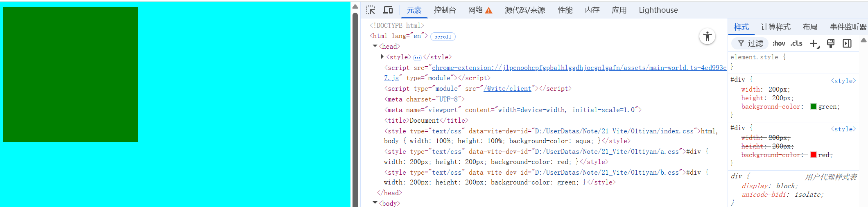Open the 应用 tab
The width and height of the screenshot is (868, 207).
click(x=619, y=10)
